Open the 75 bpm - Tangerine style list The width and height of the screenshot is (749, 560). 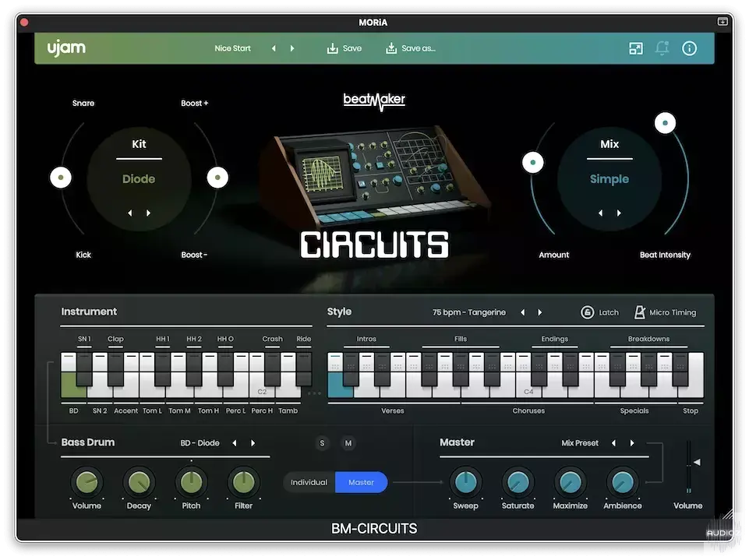[x=468, y=312]
